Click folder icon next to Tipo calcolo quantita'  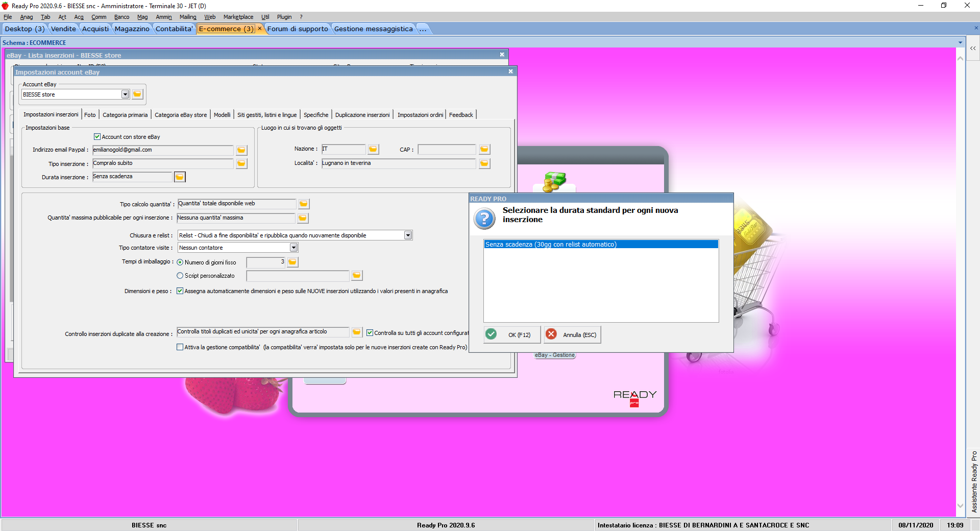tap(304, 204)
